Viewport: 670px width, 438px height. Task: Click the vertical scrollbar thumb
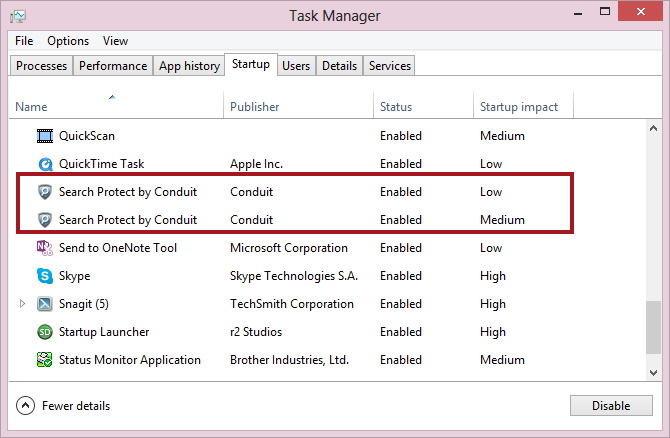653,328
